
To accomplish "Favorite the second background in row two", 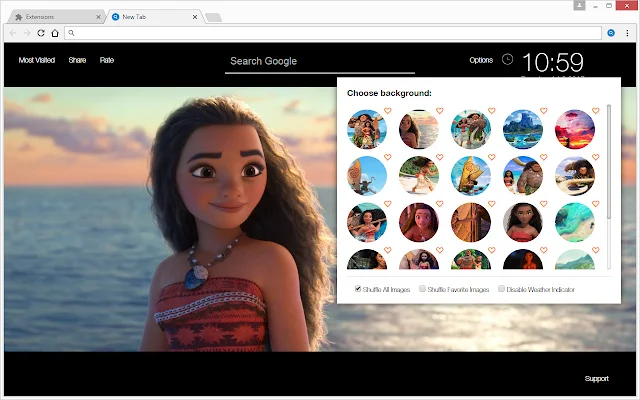I will pos(440,157).
